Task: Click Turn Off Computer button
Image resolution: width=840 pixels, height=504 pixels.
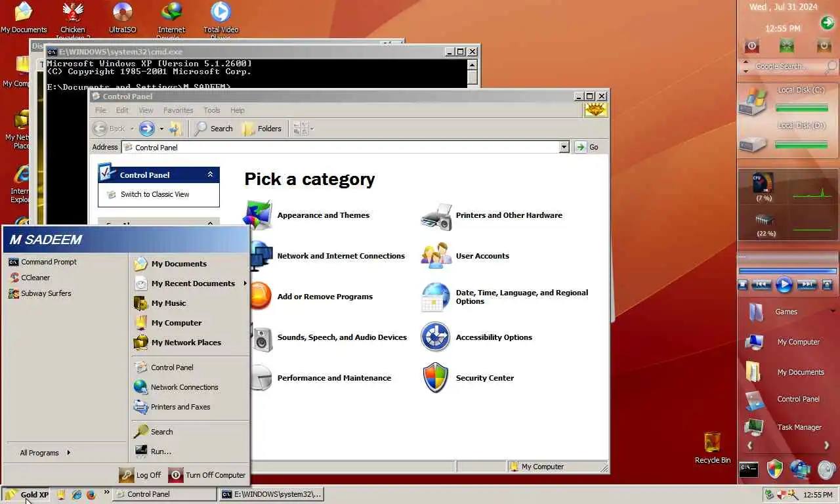Action: (x=207, y=475)
